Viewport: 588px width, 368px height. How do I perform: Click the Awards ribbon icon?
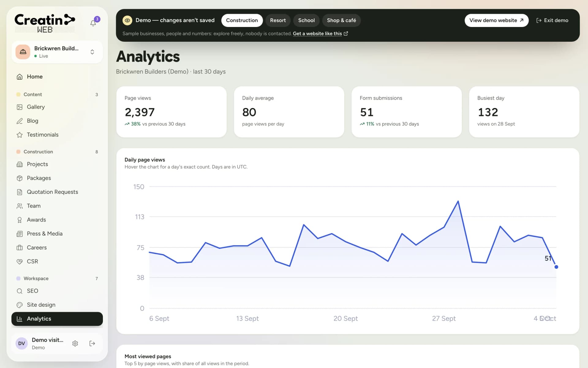coord(20,220)
